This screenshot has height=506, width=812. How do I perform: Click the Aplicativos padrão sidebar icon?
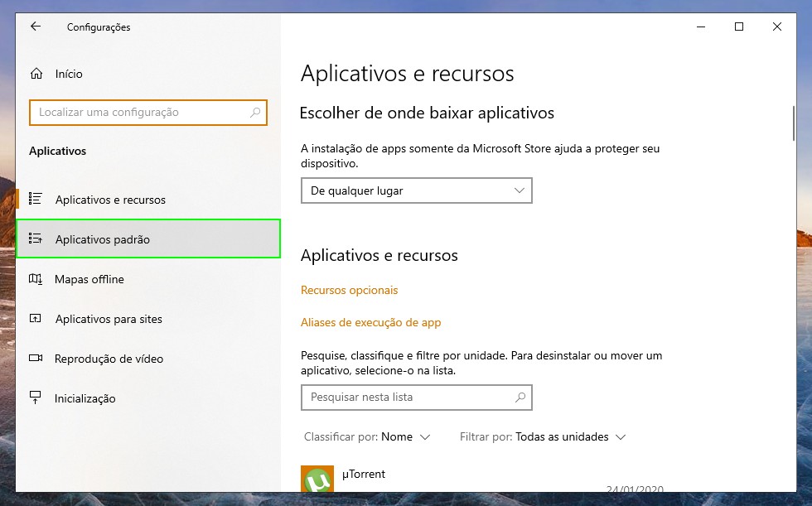35,239
